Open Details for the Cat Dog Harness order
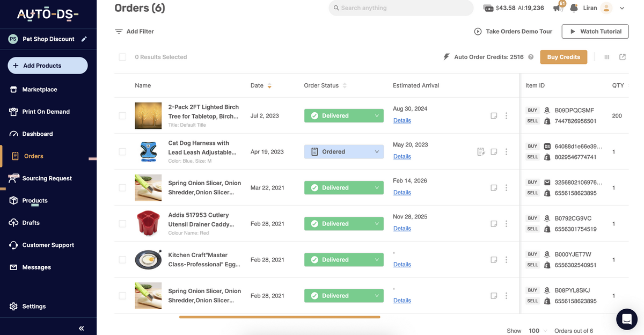The width and height of the screenshot is (644, 335). (x=402, y=156)
